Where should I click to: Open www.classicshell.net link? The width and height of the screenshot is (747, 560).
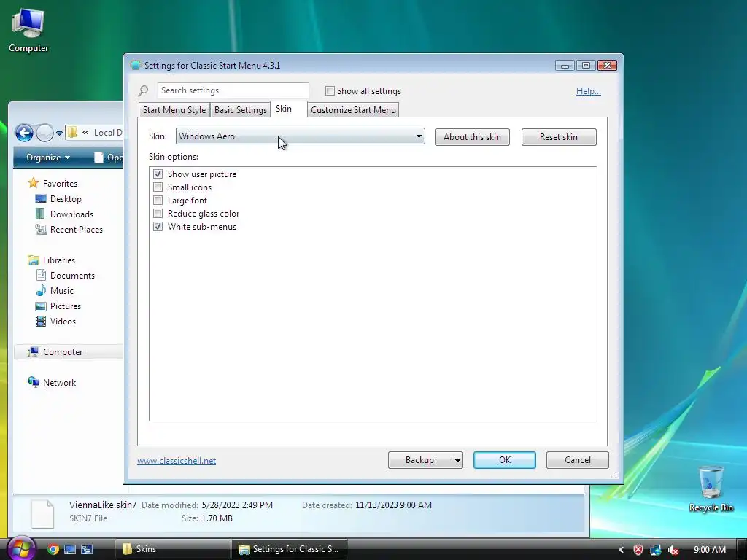(x=177, y=461)
